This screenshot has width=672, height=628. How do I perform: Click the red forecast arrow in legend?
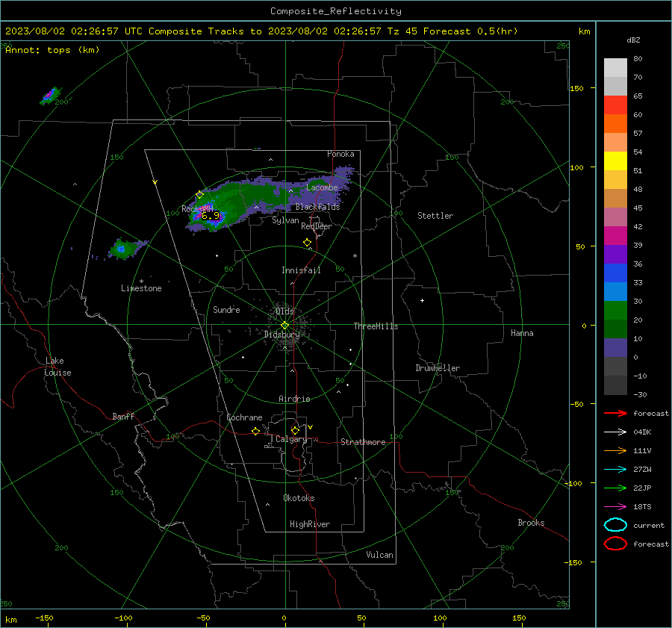tap(615, 413)
